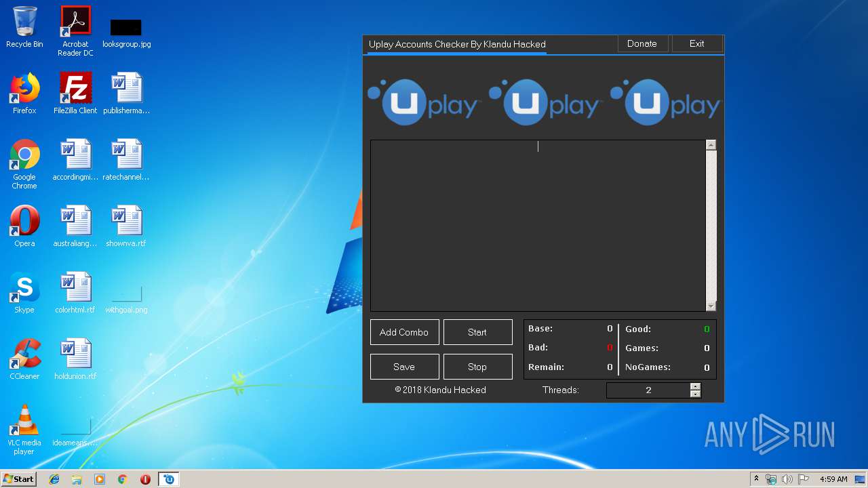868x488 pixels.
Task: Click the Add Combo button
Action: tap(404, 332)
